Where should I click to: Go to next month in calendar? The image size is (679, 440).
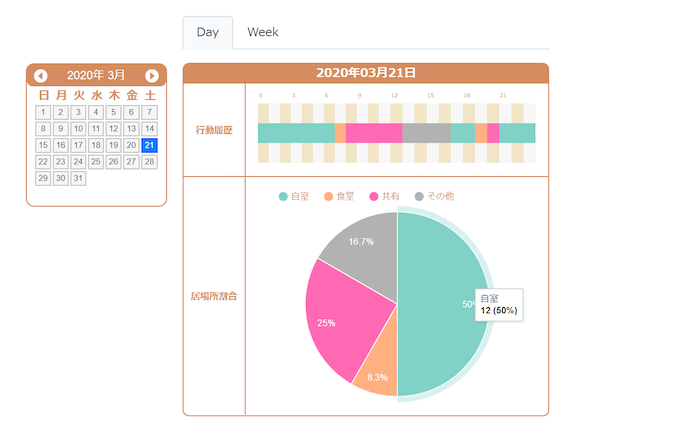point(152,76)
